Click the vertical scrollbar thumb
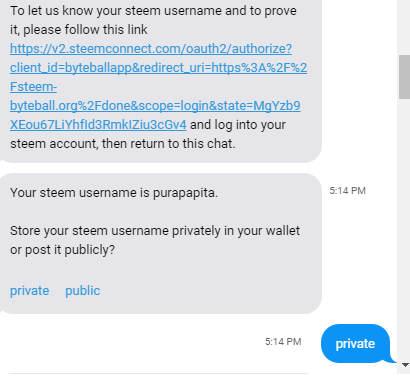 pyautogui.click(x=404, y=77)
